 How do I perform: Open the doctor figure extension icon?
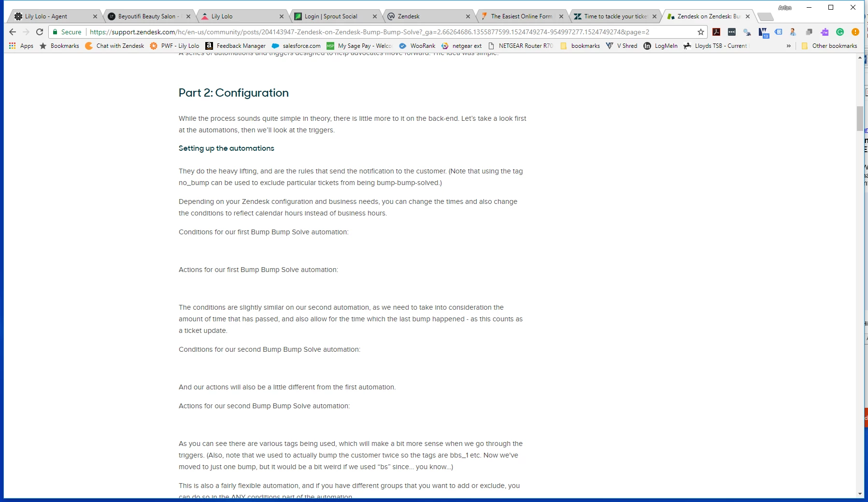[793, 32]
